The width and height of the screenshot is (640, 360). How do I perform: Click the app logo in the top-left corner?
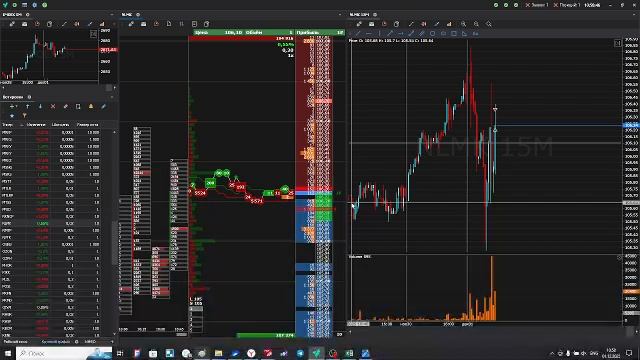pyautogui.click(x=5, y=5)
